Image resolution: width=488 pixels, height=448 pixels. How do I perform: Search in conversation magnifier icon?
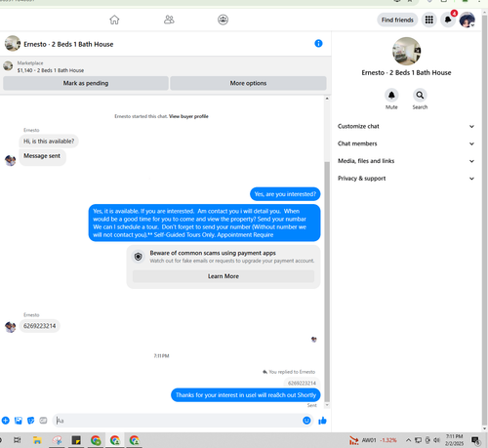coord(420,95)
